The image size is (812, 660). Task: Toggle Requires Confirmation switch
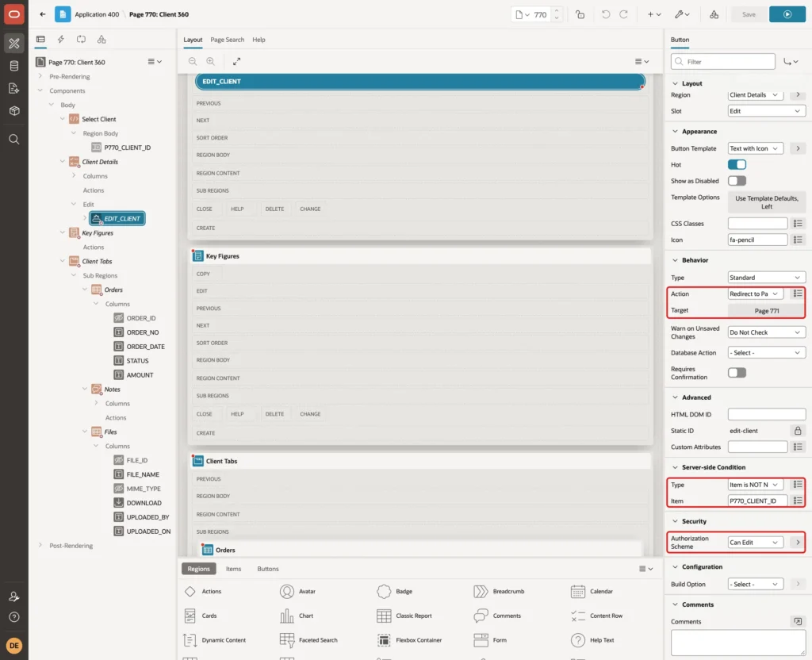[x=737, y=373]
